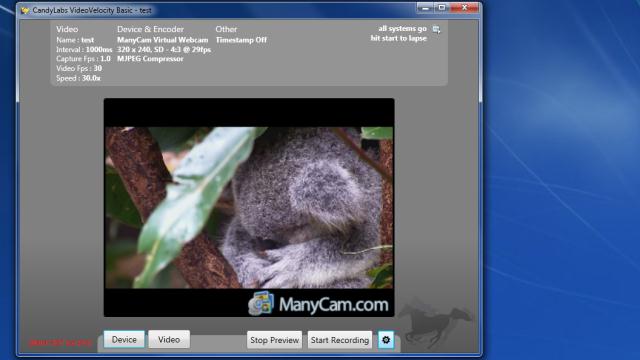Image resolution: width=640 pixels, height=360 pixels.
Task: Click the CandyLabs title bar app icon
Action: pos(25,10)
